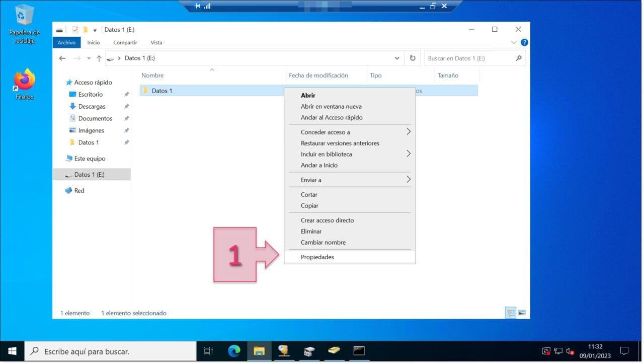The width and height of the screenshot is (644, 364).
Task: Switch to details view button
Action: tap(511, 313)
